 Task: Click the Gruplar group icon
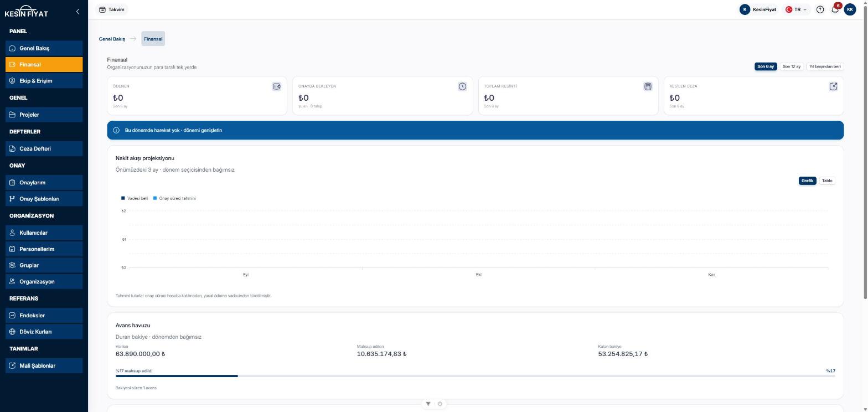tap(12, 265)
